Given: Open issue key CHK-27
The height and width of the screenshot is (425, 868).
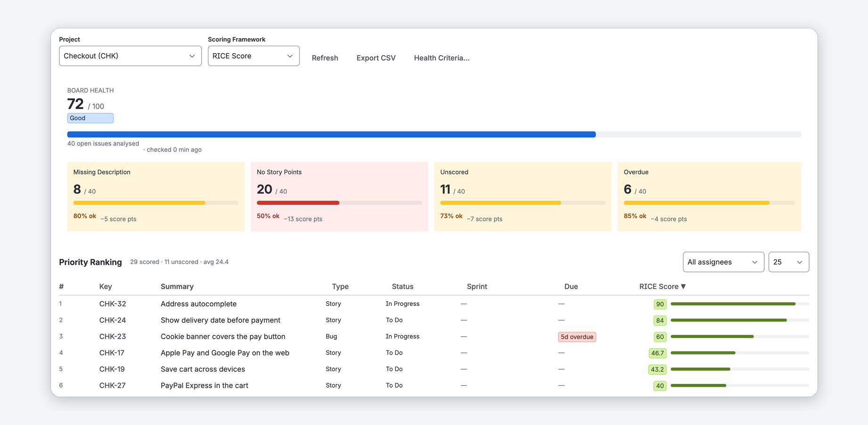Looking at the screenshot, I should [112, 385].
